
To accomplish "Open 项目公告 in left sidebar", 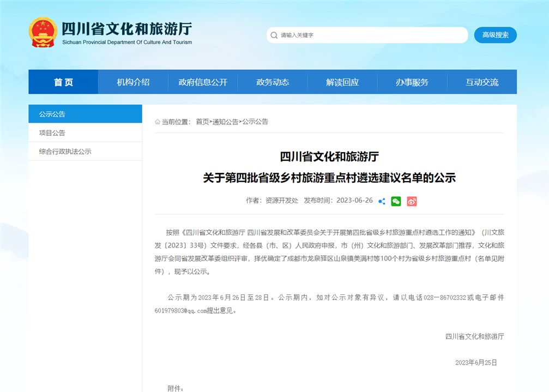I will (52, 133).
